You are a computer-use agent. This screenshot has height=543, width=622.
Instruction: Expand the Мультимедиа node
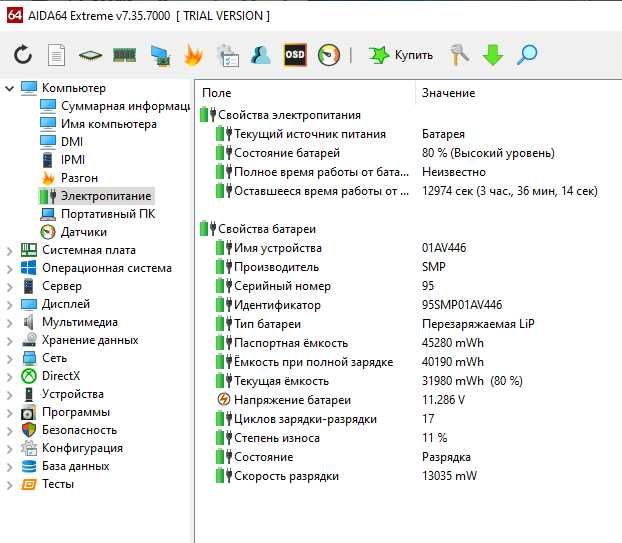coord(10,323)
